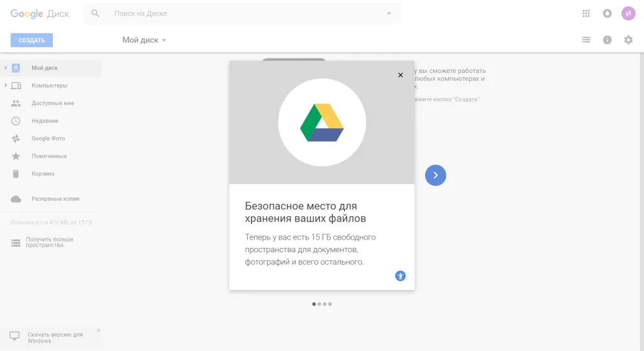Show the details info icon
The height and width of the screenshot is (351, 644).
(607, 40)
